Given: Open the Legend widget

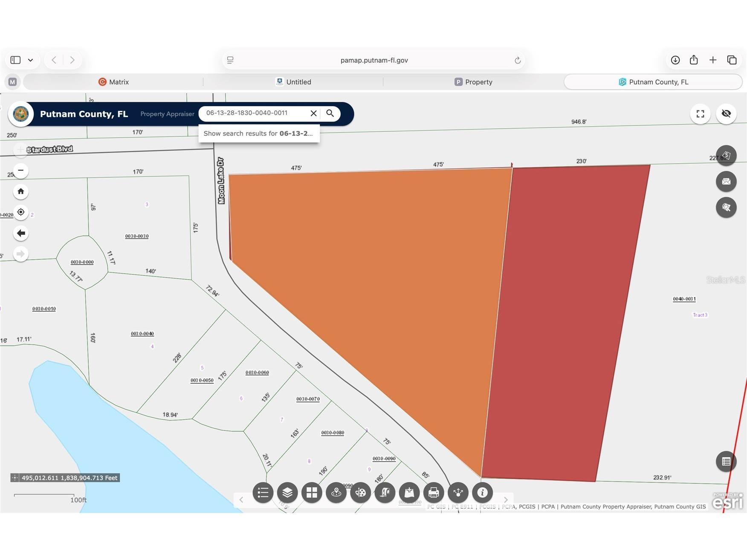Looking at the screenshot, I should 263,493.
